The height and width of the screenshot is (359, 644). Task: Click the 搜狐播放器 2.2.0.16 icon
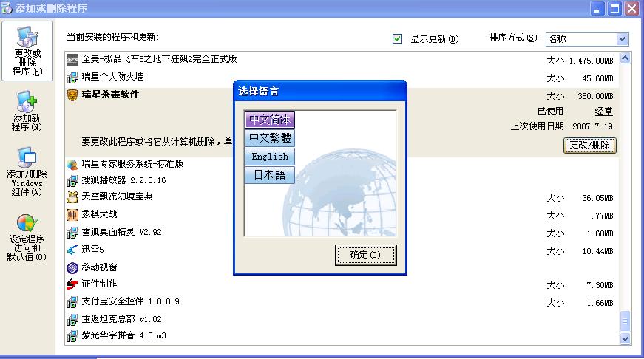click(x=72, y=180)
